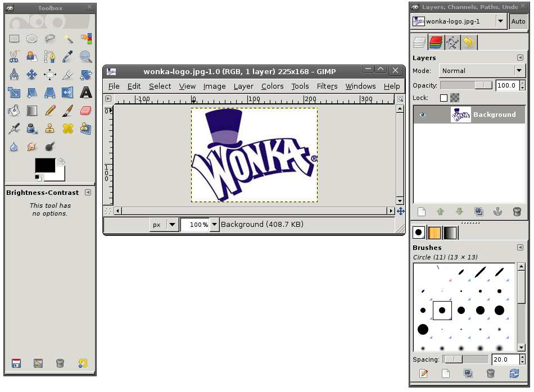Toggle Auto button in Layers dock
Screen dimensions: 534x392
(518, 21)
